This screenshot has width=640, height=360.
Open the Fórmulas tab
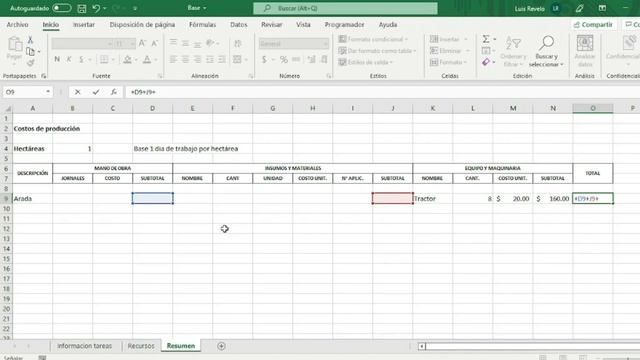[x=202, y=24]
